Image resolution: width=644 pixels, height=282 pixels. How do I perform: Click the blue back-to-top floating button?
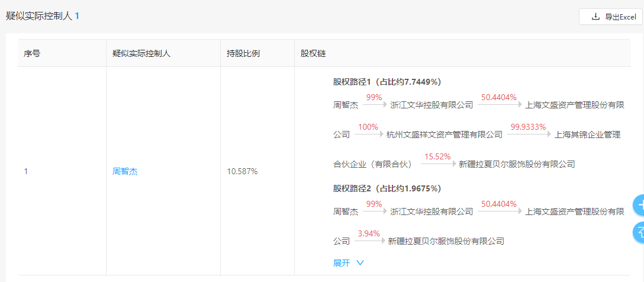639,231
